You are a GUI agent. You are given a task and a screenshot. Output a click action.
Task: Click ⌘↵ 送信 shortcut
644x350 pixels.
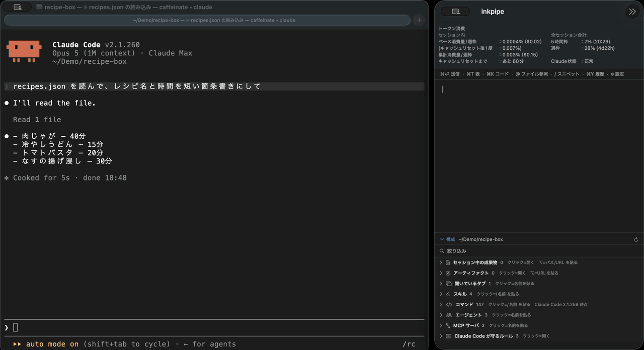coord(450,74)
